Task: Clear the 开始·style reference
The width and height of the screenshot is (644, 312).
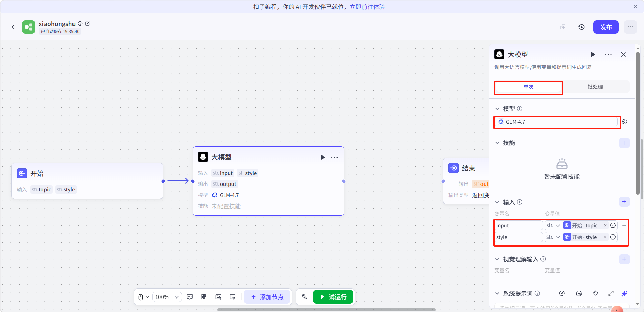Action: (605, 237)
